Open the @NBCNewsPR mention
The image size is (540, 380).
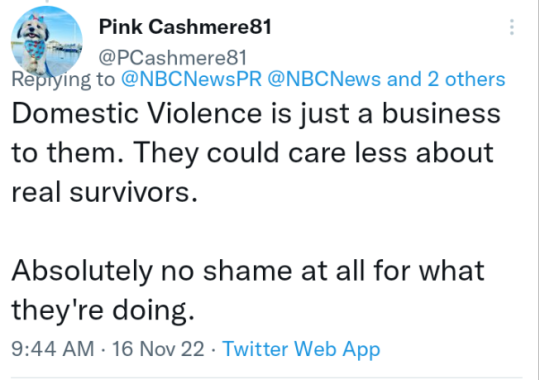click(x=191, y=79)
